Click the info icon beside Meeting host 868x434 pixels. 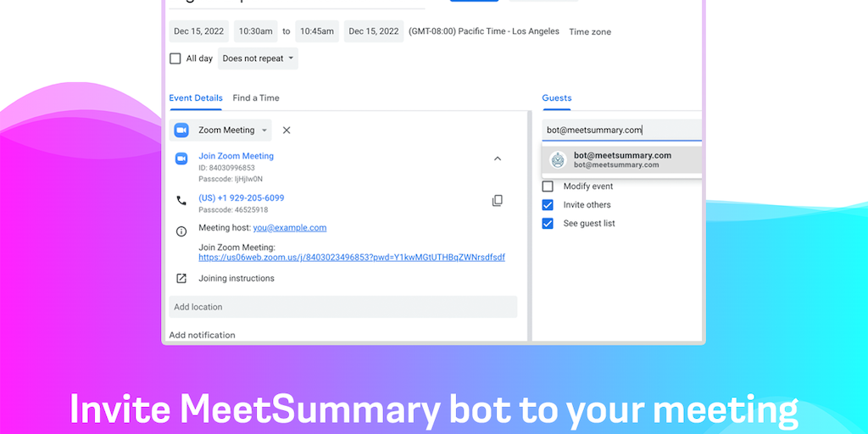(x=181, y=231)
